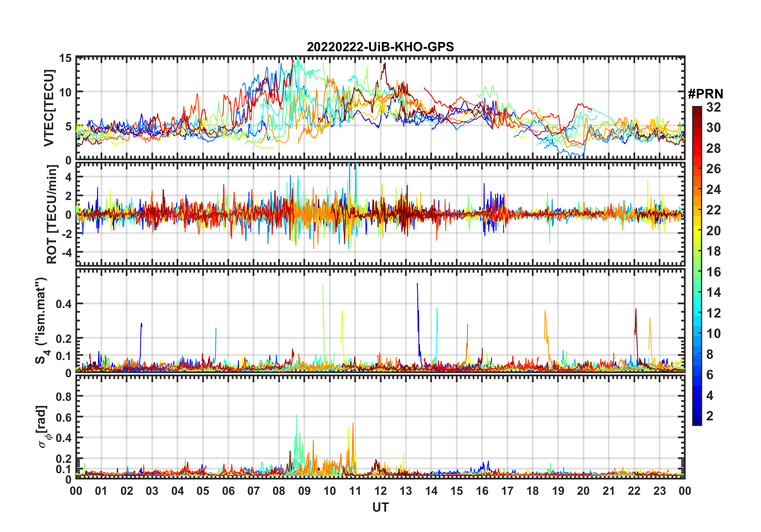Click the UT x-axis label
Image resolution: width=761 pixels, height=532 pixels.
coord(380,508)
